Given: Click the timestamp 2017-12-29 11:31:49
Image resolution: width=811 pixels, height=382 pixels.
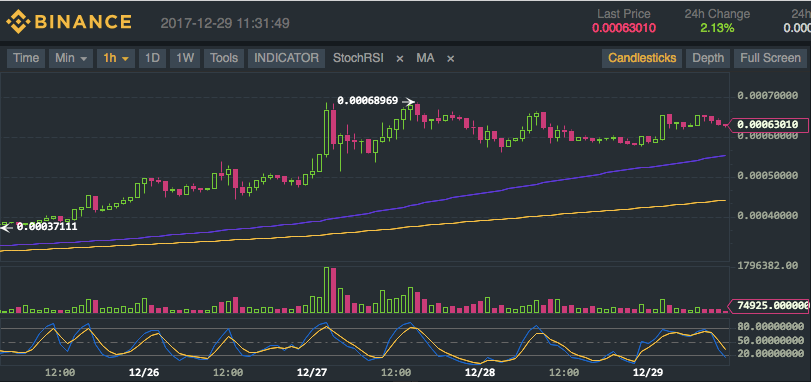Looking at the screenshot, I should coord(225,23).
